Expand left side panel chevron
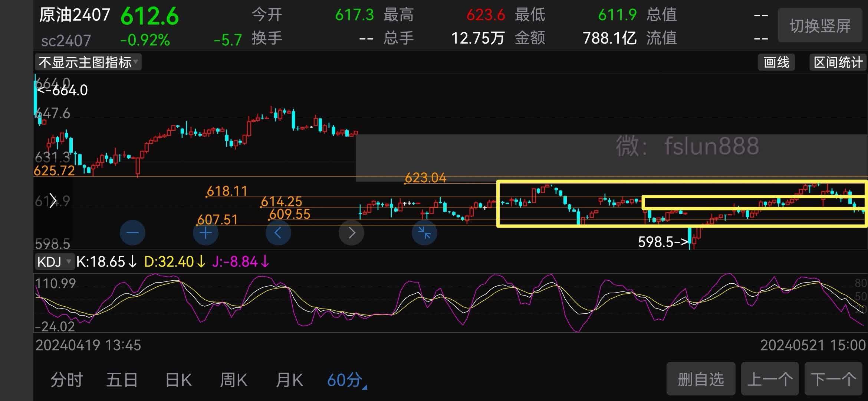Viewport: 868px width, 401px height. (x=53, y=200)
